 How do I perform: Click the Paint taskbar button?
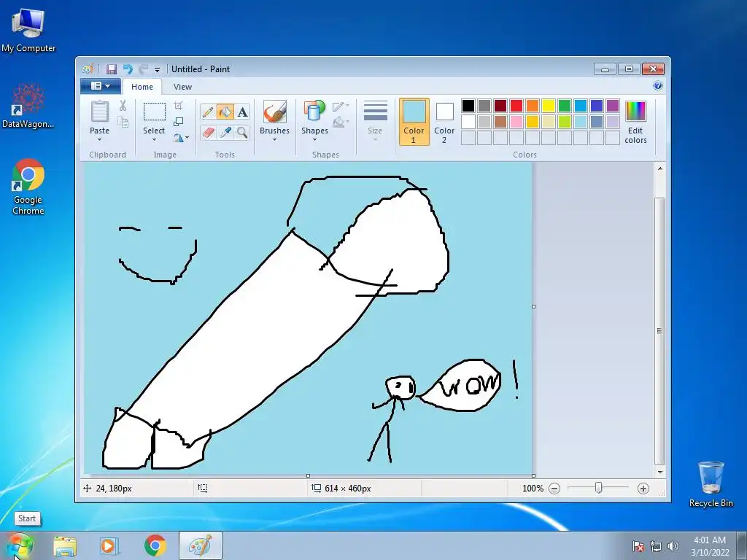click(200, 545)
